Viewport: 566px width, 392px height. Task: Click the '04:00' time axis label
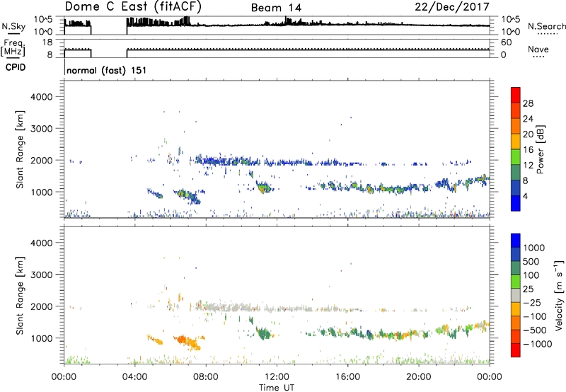tap(135, 377)
